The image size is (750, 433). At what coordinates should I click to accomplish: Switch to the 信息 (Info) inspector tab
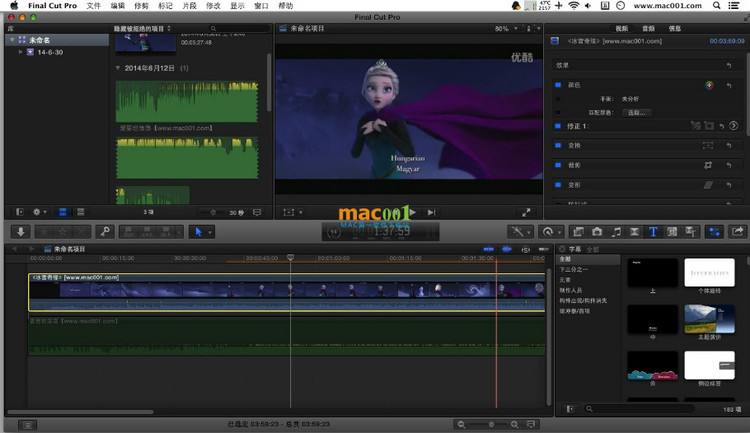(674, 29)
